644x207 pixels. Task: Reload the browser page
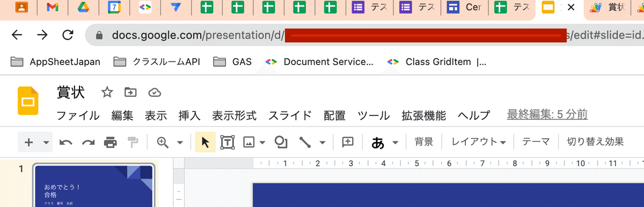click(x=68, y=35)
